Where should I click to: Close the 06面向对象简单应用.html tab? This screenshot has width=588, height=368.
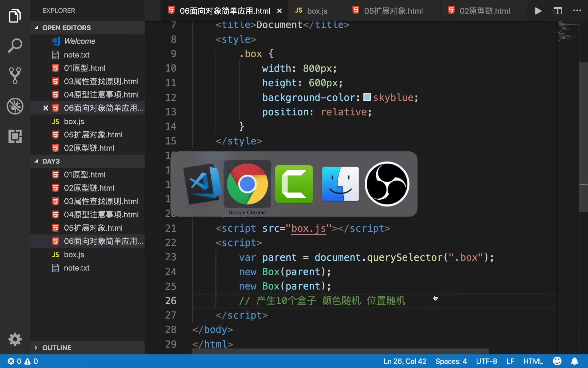(x=279, y=11)
